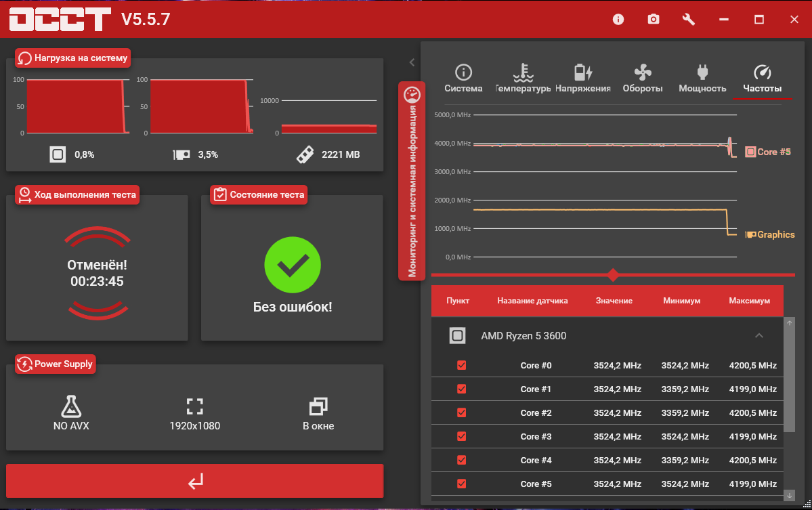812x510 pixels.
Task: Select the NO AVX flask option
Action: [71, 413]
